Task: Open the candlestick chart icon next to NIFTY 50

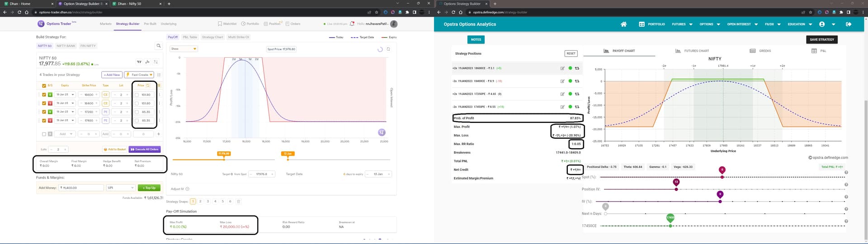Action: [x=147, y=61]
